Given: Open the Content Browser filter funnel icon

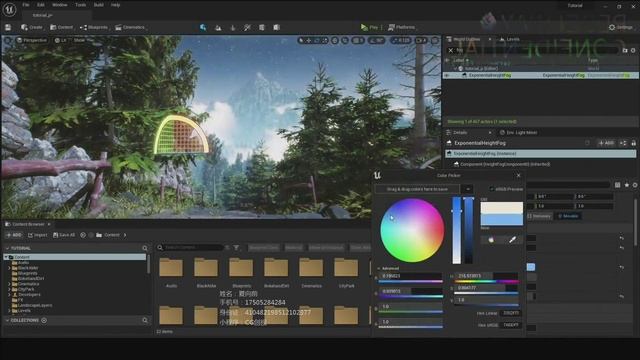Looking at the screenshot, I should 236,247.
